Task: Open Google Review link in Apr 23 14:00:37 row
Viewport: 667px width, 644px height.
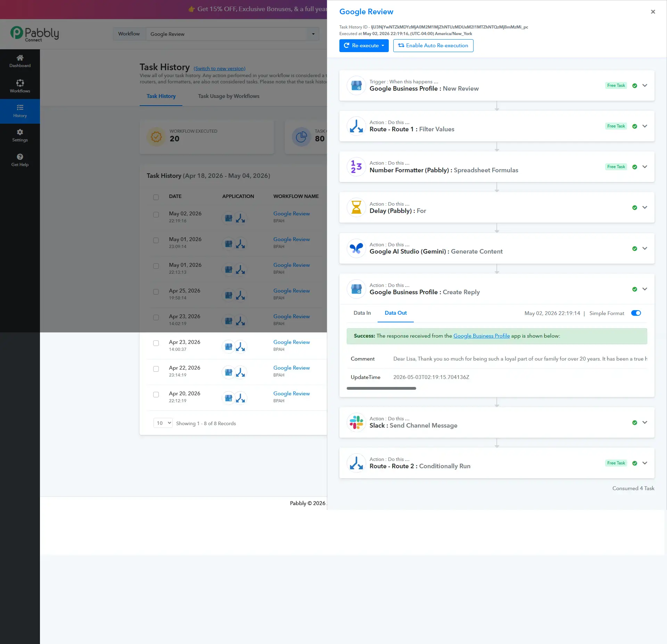Action: pyautogui.click(x=291, y=342)
